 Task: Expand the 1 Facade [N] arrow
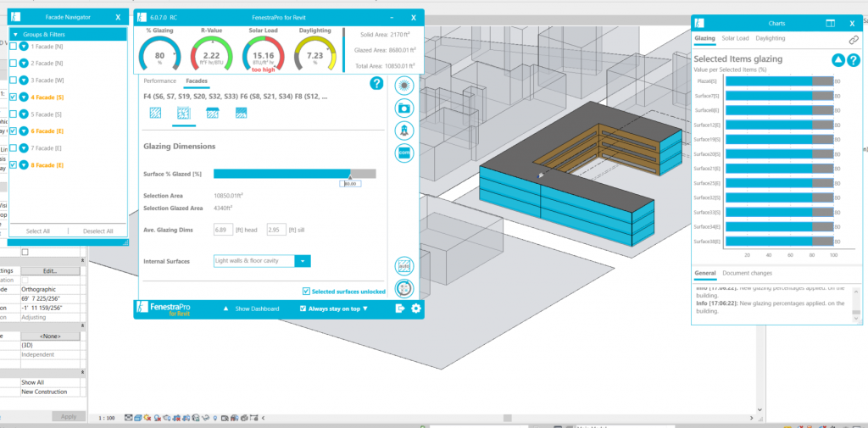(24, 47)
